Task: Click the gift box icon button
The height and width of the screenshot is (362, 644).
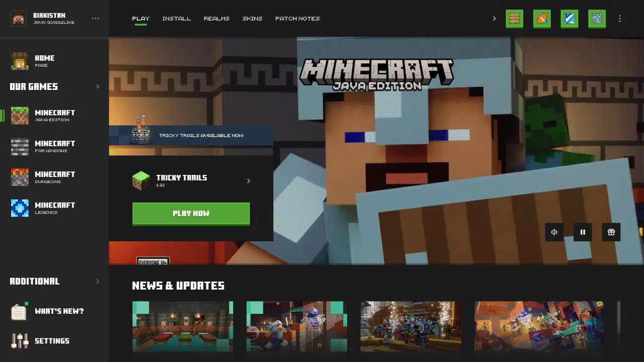Action: point(611,232)
